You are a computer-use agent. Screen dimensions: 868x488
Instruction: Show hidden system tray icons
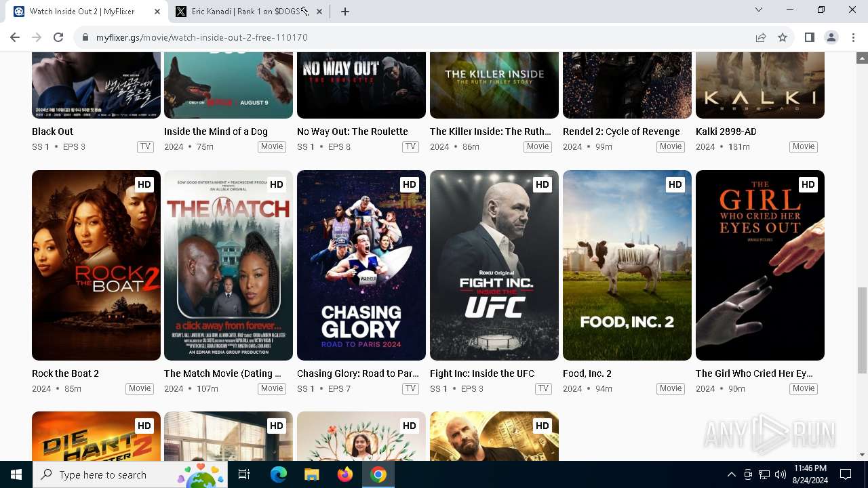point(731,474)
